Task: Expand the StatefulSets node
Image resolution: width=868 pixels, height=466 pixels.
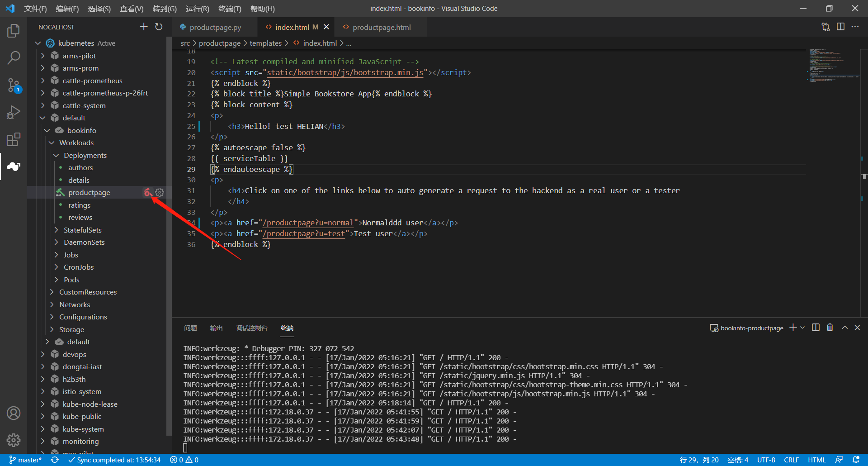Action: 56,230
